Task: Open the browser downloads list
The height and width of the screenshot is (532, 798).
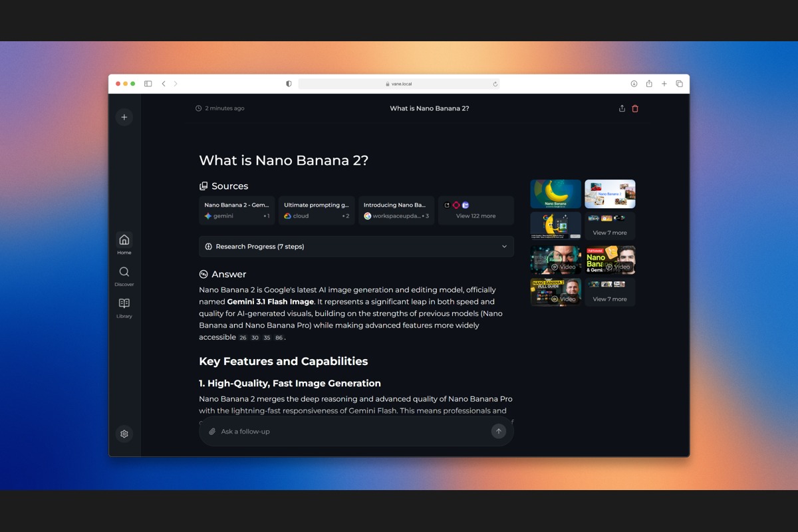Action: (x=634, y=84)
